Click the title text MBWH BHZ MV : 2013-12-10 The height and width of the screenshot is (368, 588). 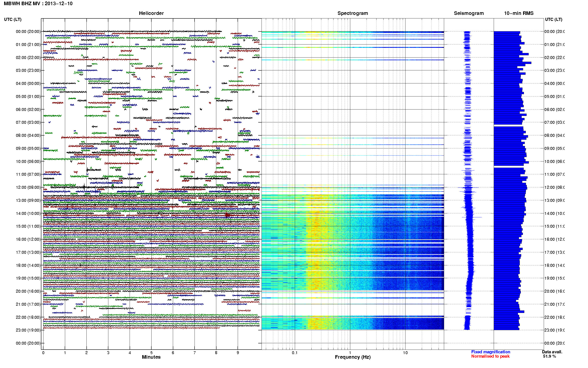(38, 4)
